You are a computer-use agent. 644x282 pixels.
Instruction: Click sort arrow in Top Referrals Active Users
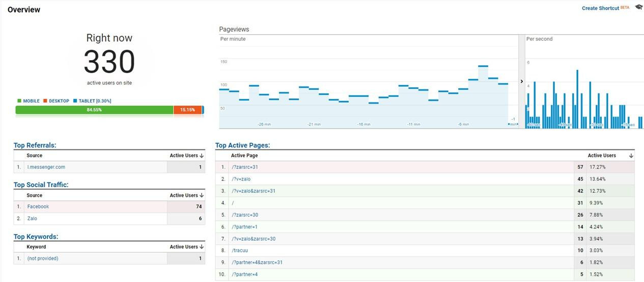tap(202, 156)
